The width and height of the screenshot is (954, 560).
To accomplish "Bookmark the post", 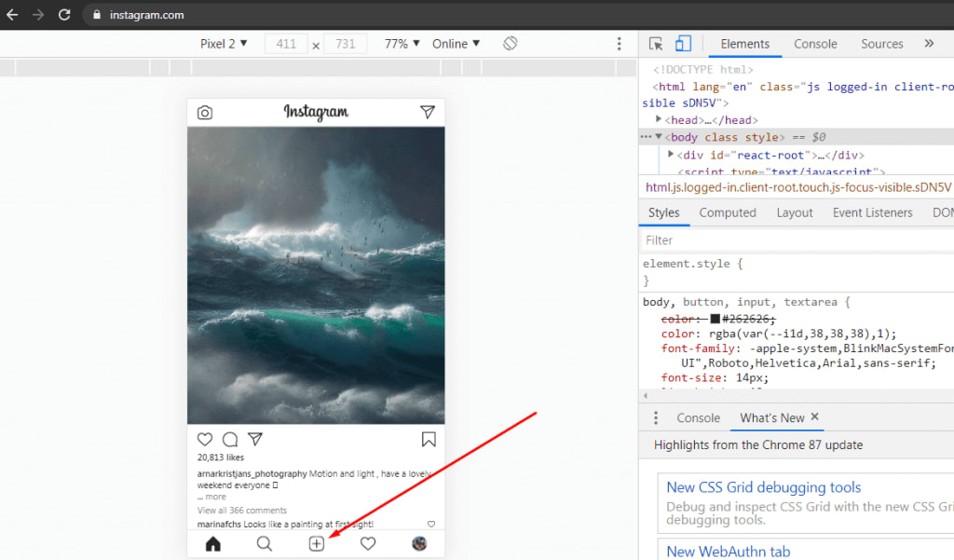I will 429,440.
